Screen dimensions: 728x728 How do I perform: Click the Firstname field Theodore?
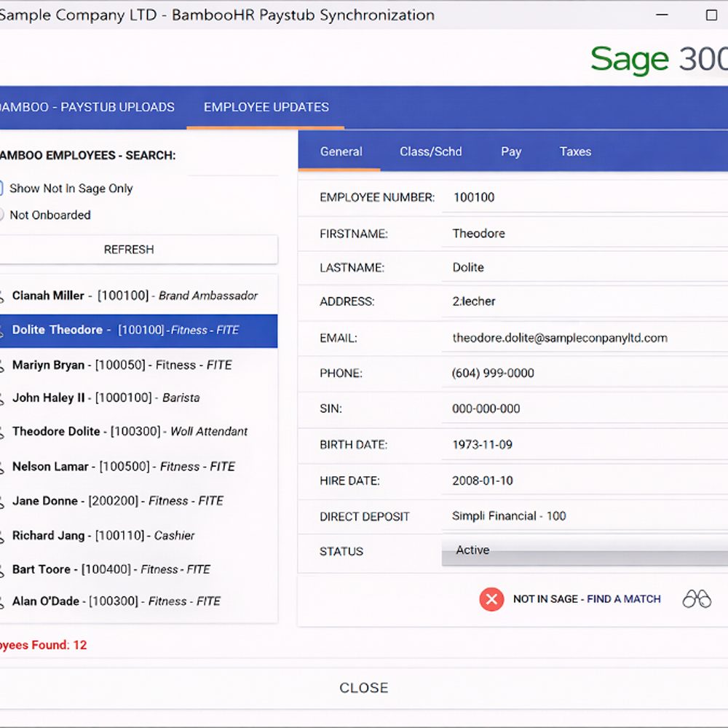[585, 233]
